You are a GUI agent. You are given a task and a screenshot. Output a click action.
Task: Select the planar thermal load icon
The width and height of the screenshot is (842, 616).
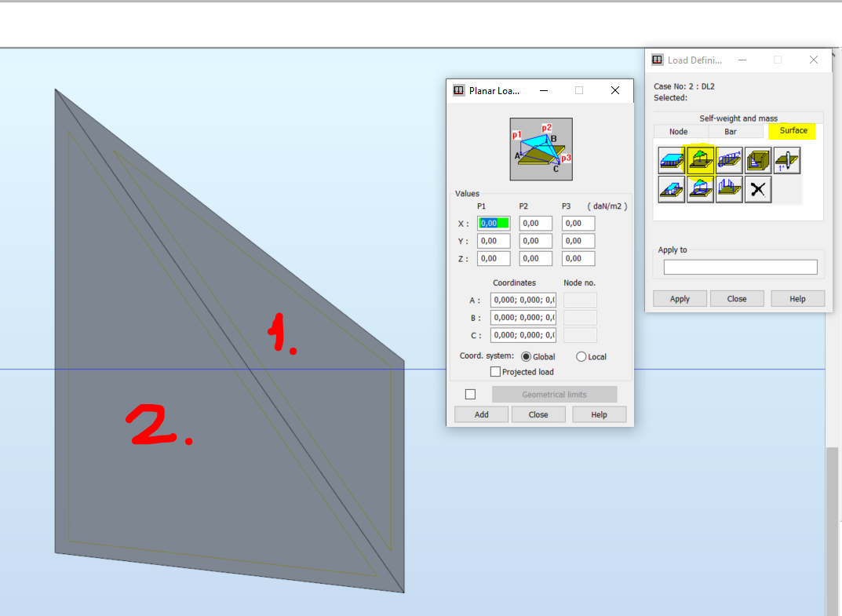coord(786,159)
